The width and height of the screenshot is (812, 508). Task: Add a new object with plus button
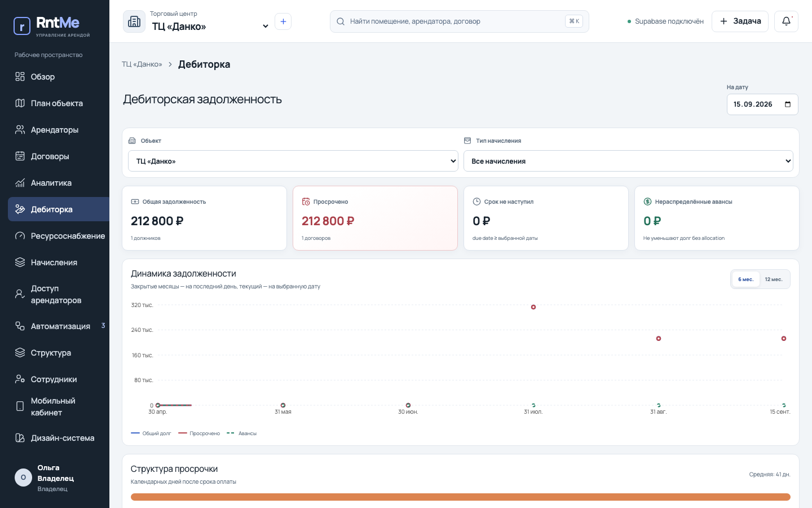(283, 21)
